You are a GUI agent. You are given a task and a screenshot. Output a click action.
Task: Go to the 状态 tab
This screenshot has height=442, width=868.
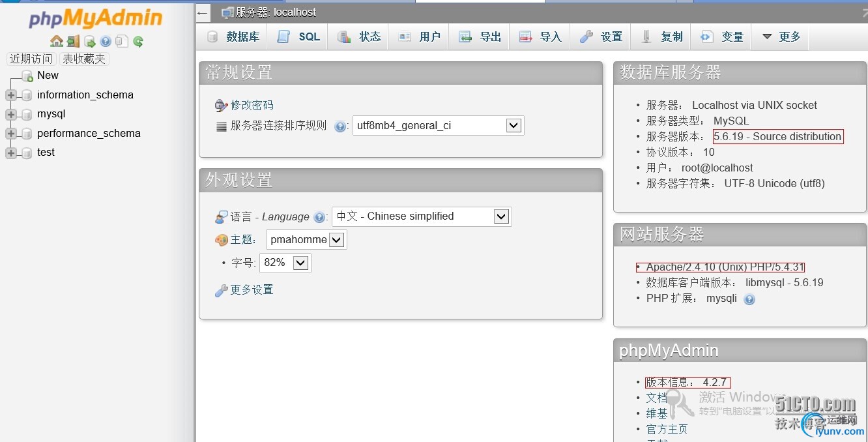tap(358, 37)
